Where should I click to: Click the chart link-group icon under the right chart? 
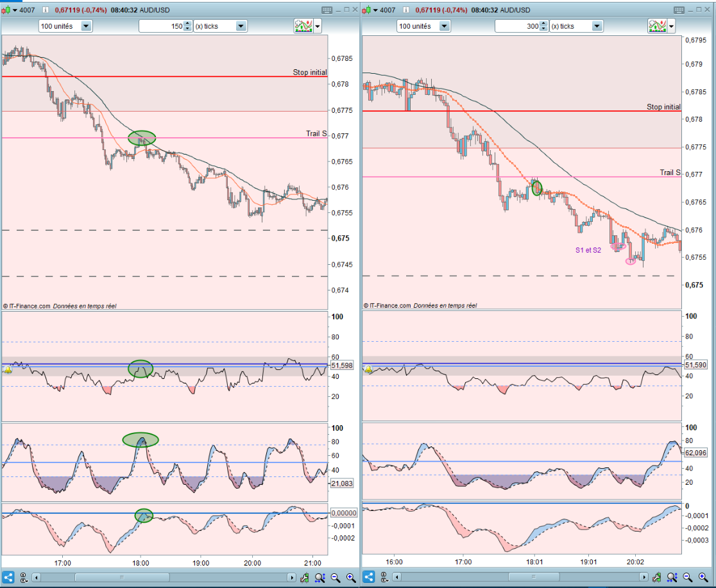coord(384,578)
